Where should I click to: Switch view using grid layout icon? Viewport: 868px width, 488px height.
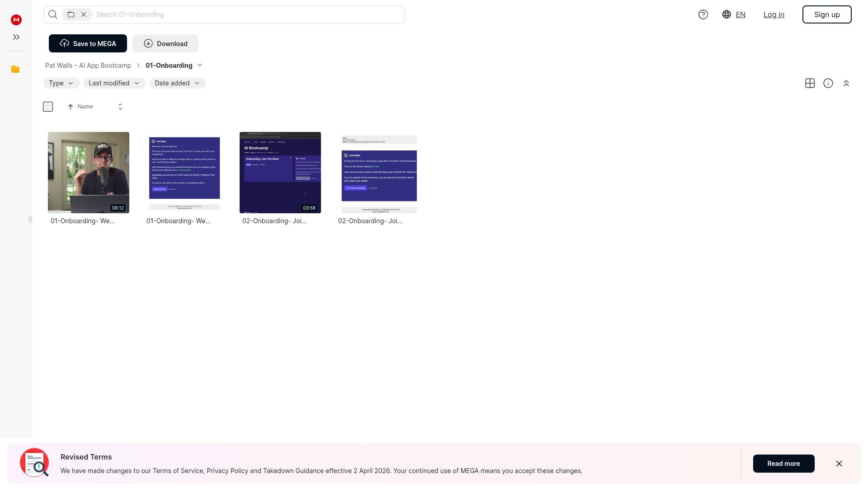810,83
